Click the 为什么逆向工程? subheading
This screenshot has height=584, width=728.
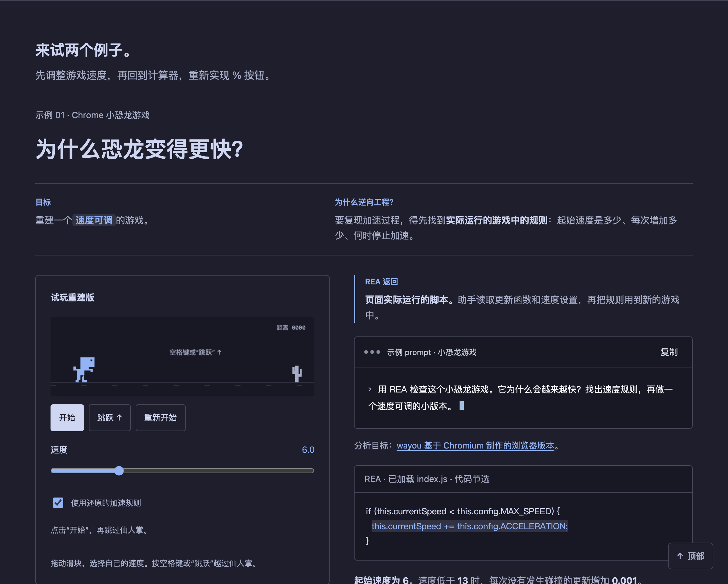tap(364, 202)
